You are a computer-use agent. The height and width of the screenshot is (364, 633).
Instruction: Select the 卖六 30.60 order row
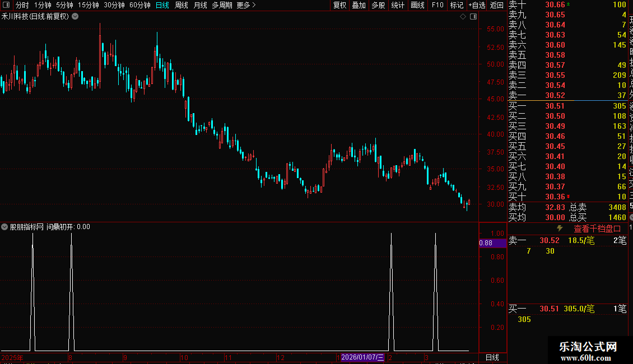point(567,45)
